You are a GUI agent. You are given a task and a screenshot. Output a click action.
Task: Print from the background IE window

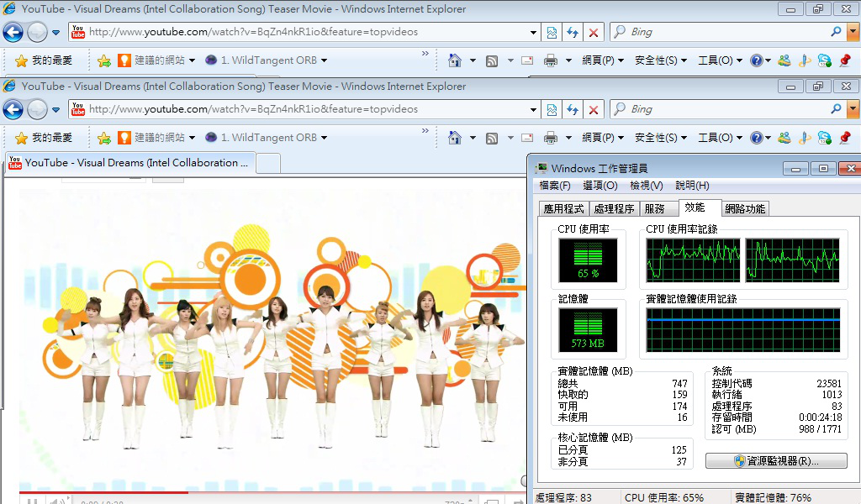point(550,60)
